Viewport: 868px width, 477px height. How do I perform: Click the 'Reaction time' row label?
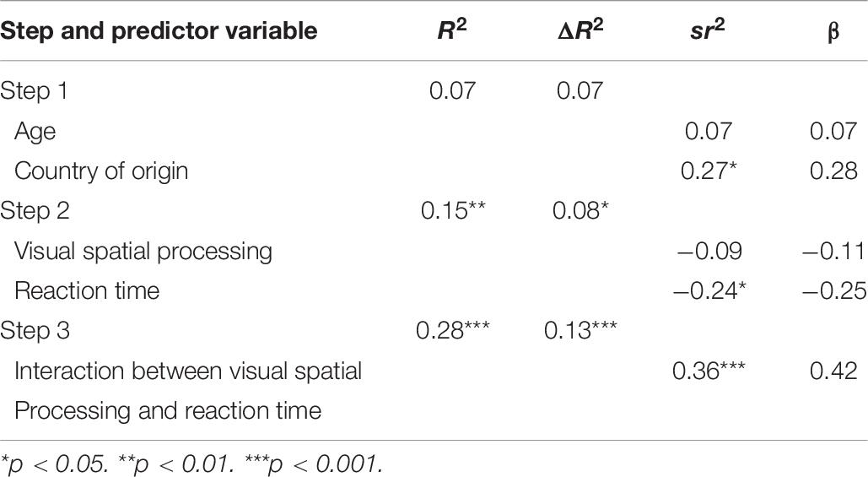(87, 290)
